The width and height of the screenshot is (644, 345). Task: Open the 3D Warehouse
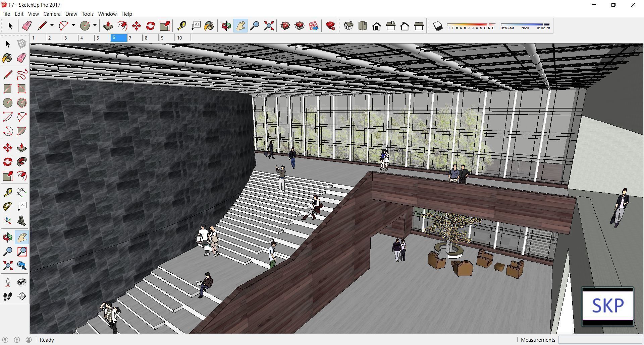(x=285, y=26)
